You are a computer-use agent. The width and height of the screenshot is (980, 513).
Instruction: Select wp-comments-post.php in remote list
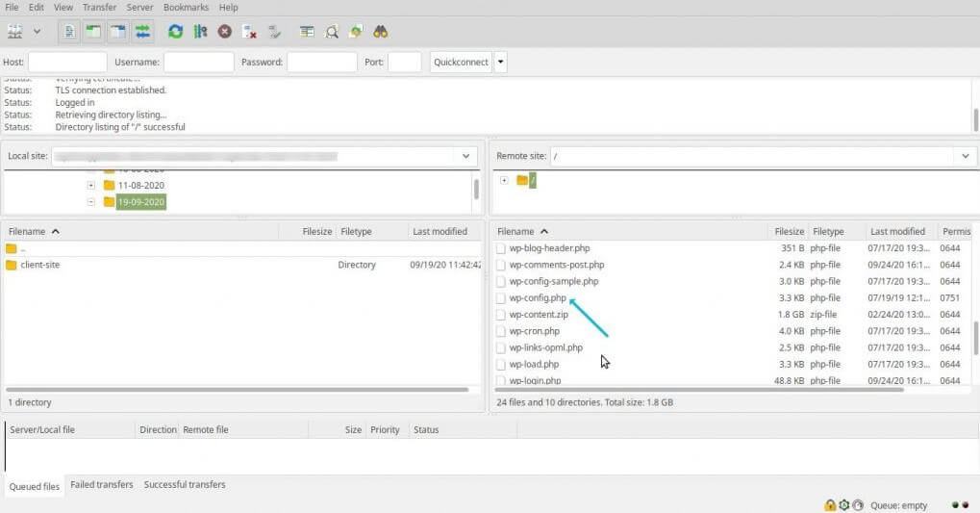(556, 265)
